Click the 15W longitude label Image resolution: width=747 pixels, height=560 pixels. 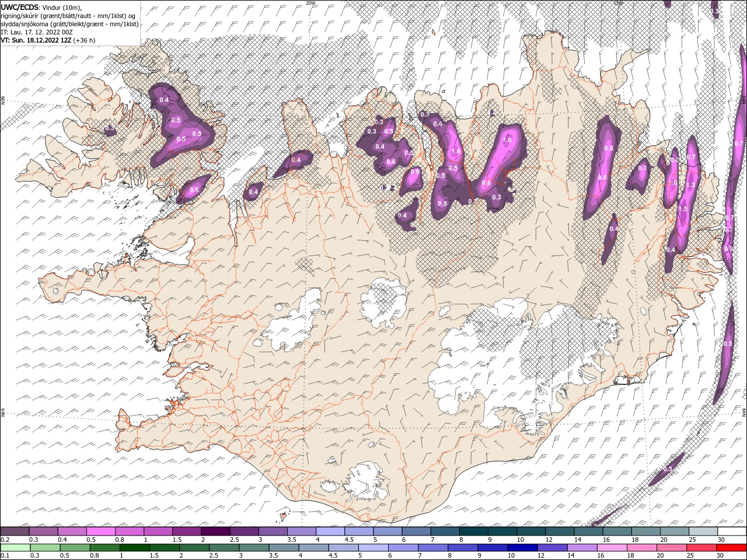tap(618, 3)
